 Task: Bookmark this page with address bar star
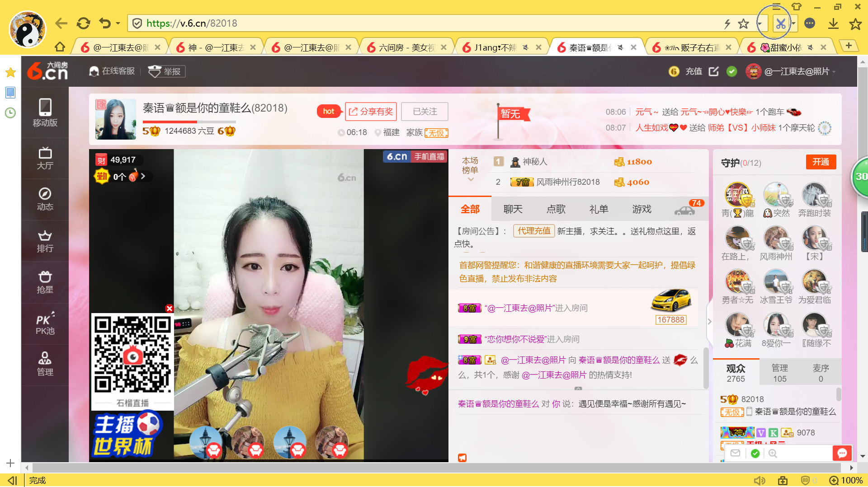point(743,23)
